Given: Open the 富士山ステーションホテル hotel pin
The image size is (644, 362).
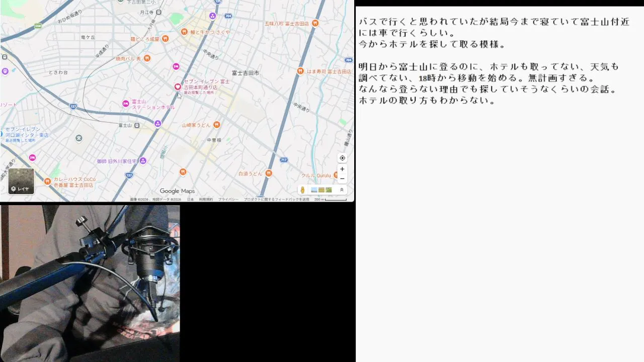Looking at the screenshot, I should [x=126, y=104].
